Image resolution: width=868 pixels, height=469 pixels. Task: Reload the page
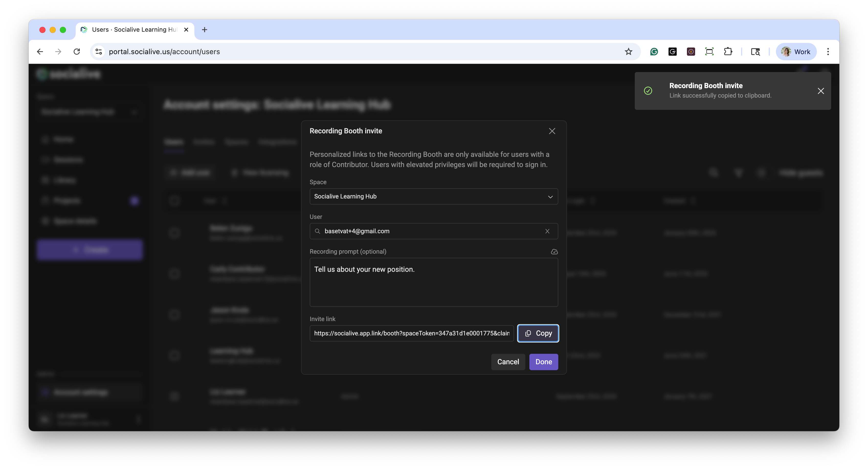(77, 52)
